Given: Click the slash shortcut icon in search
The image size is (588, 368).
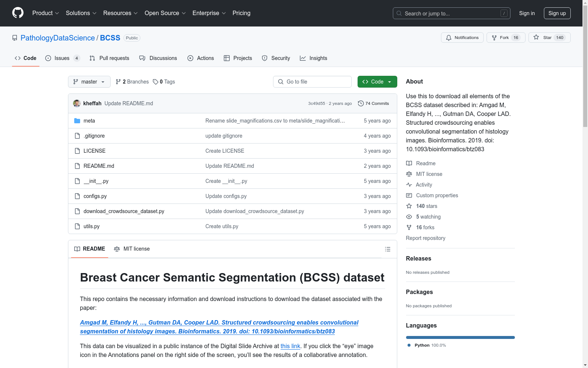Looking at the screenshot, I should 504,13.
